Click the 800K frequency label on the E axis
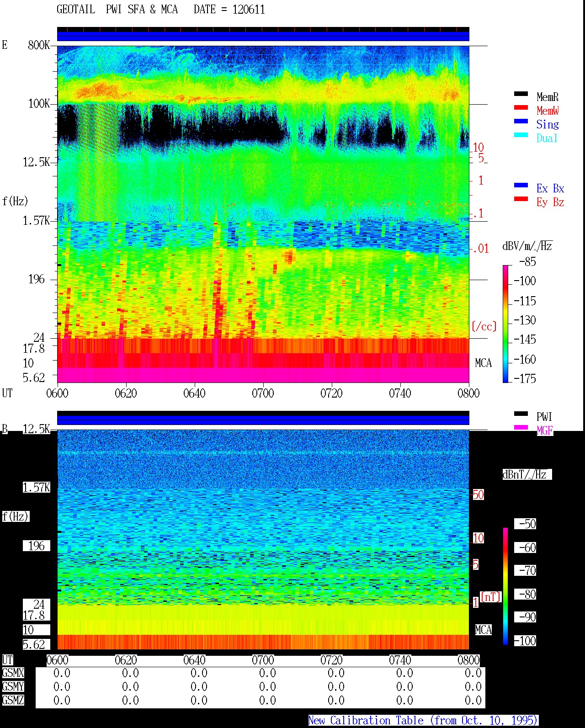 [x=38, y=45]
